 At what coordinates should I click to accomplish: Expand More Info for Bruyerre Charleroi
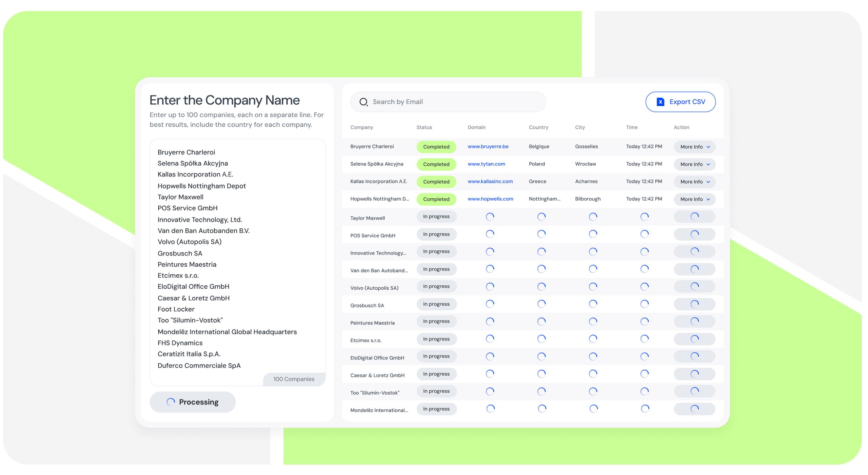click(x=694, y=147)
